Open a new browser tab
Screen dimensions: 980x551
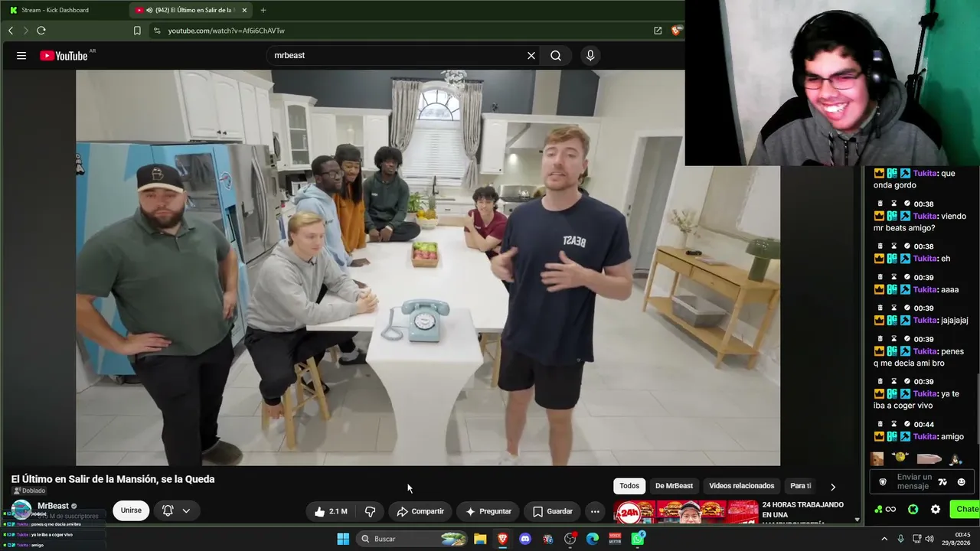[x=263, y=10]
